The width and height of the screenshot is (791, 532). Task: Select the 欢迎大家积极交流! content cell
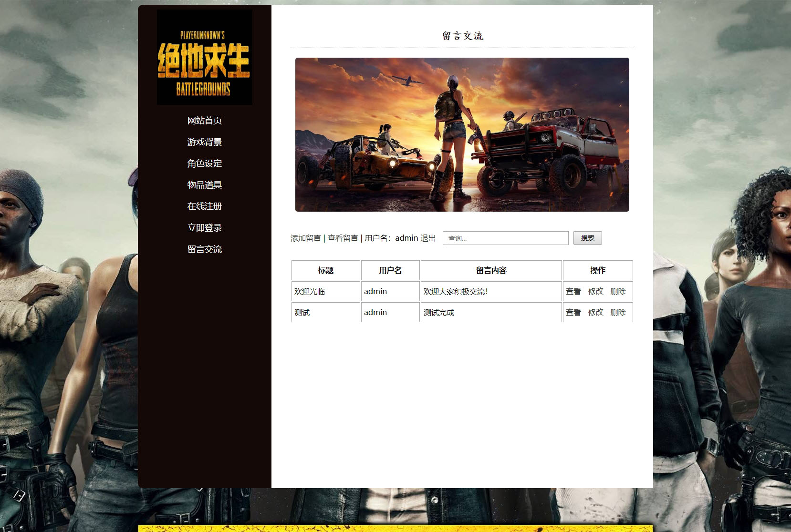(x=491, y=291)
